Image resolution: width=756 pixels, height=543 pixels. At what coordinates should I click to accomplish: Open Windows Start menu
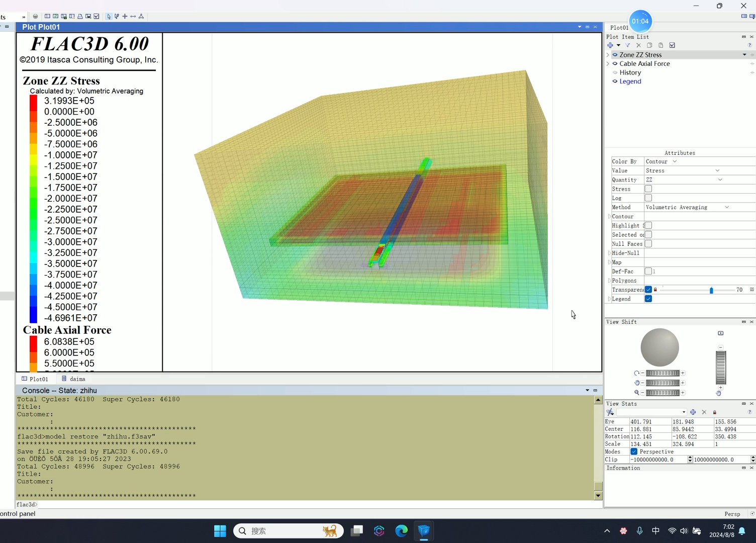point(220,531)
